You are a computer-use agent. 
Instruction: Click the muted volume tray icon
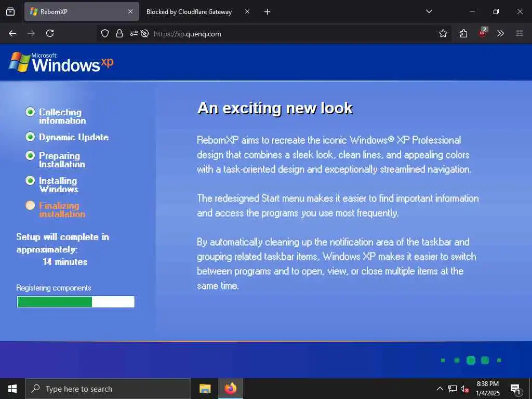(464, 389)
